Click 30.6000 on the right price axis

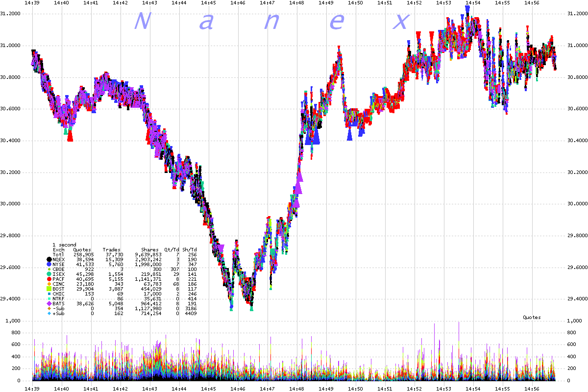tap(577, 109)
